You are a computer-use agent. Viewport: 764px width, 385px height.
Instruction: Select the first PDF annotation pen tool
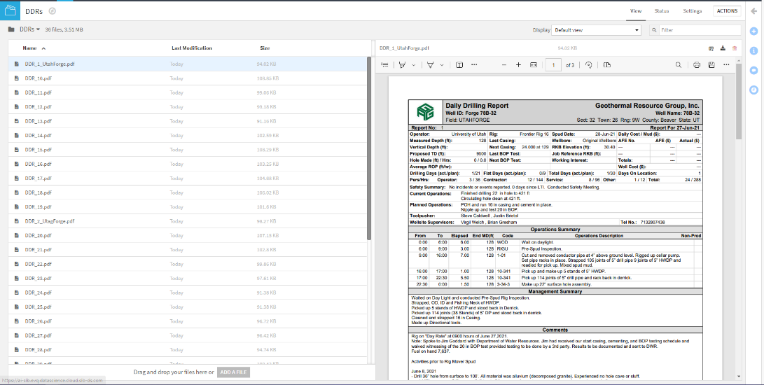[x=402, y=65]
